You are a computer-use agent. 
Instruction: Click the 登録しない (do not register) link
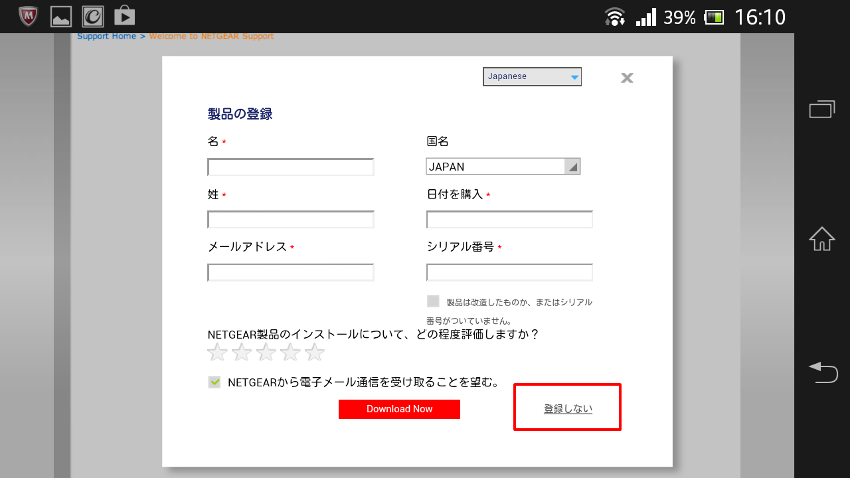click(x=568, y=409)
